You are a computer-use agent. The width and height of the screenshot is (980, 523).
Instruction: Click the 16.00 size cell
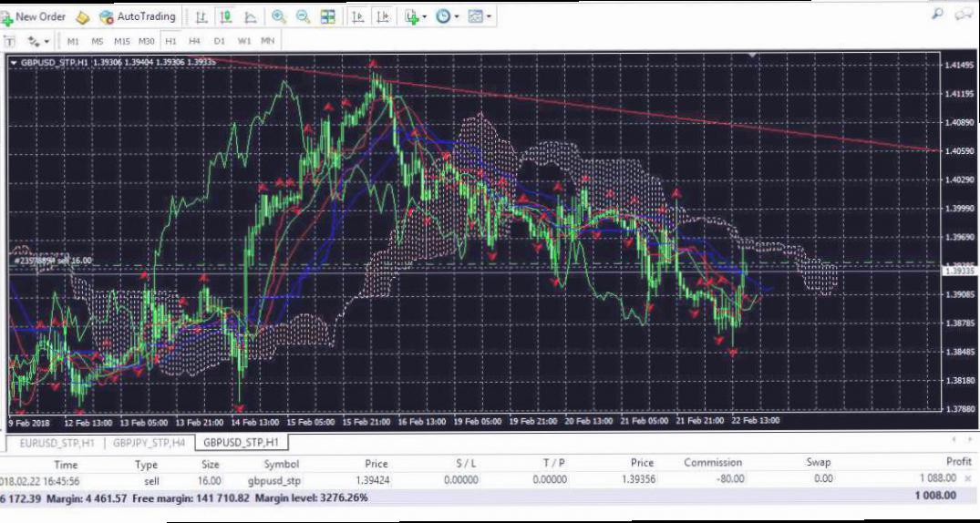(210, 480)
